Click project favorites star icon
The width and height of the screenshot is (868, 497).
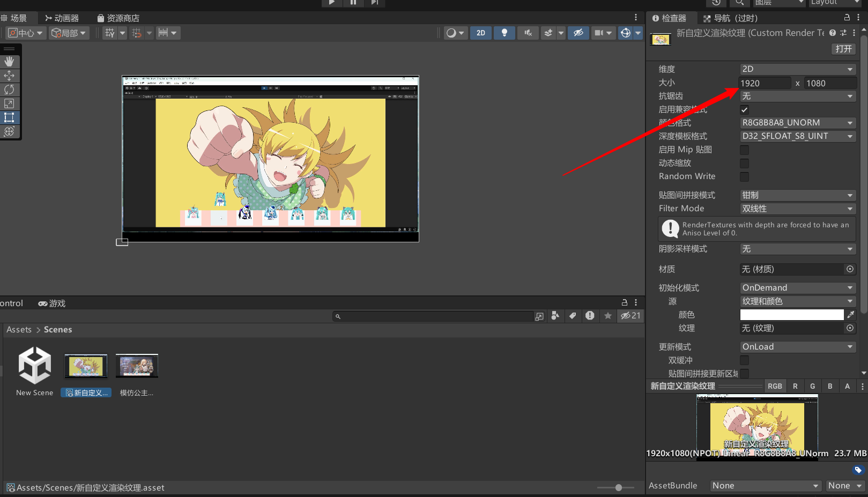point(607,316)
